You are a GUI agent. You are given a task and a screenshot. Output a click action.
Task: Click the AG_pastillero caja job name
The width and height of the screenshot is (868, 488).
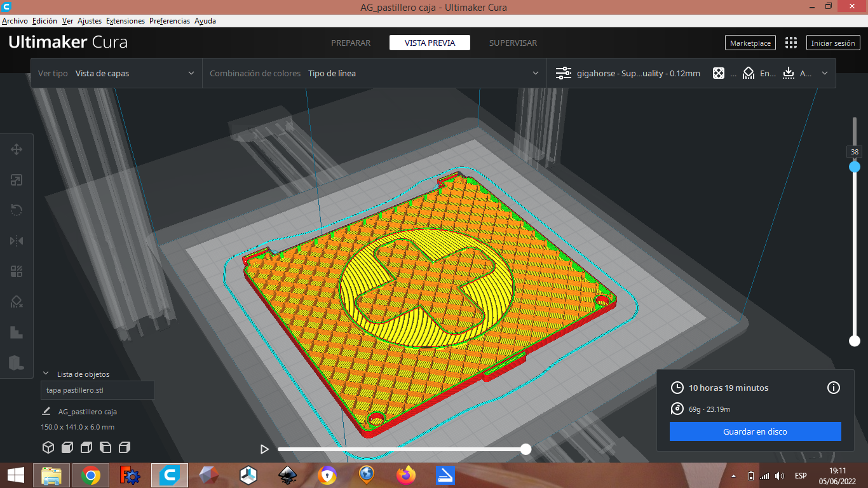tap(88, 412)
